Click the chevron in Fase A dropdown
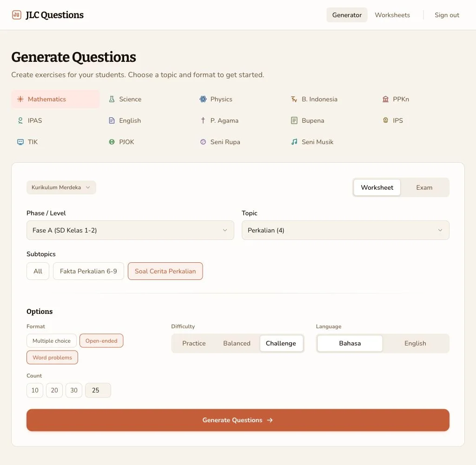This screenshot has height=465, width=476. click(225, 230)
